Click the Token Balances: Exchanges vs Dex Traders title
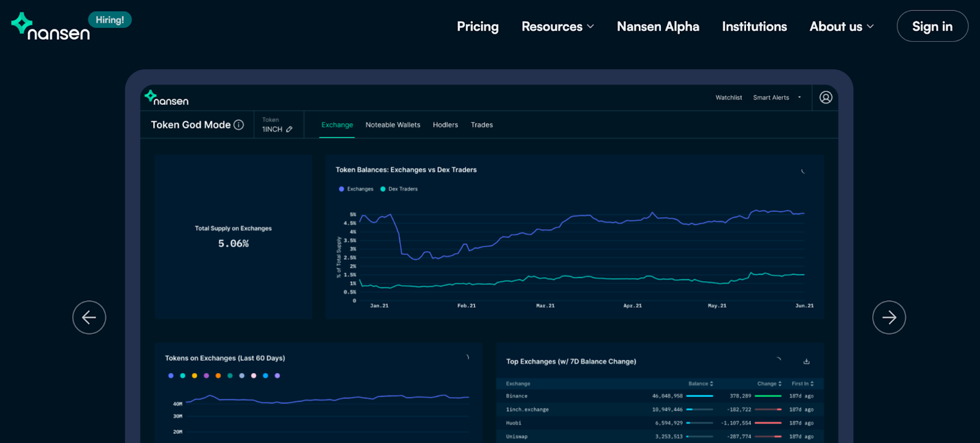This screenshot has height=443, width=980. (x=406, y=170)
